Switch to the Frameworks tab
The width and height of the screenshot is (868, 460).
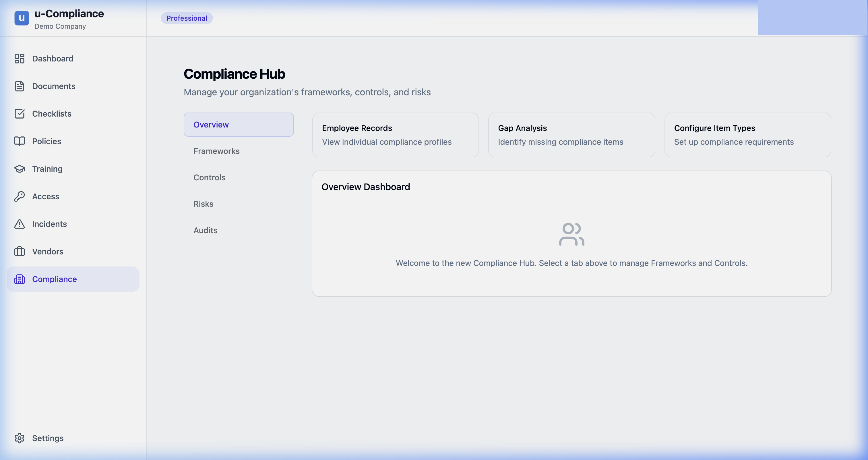pos(216,151)
